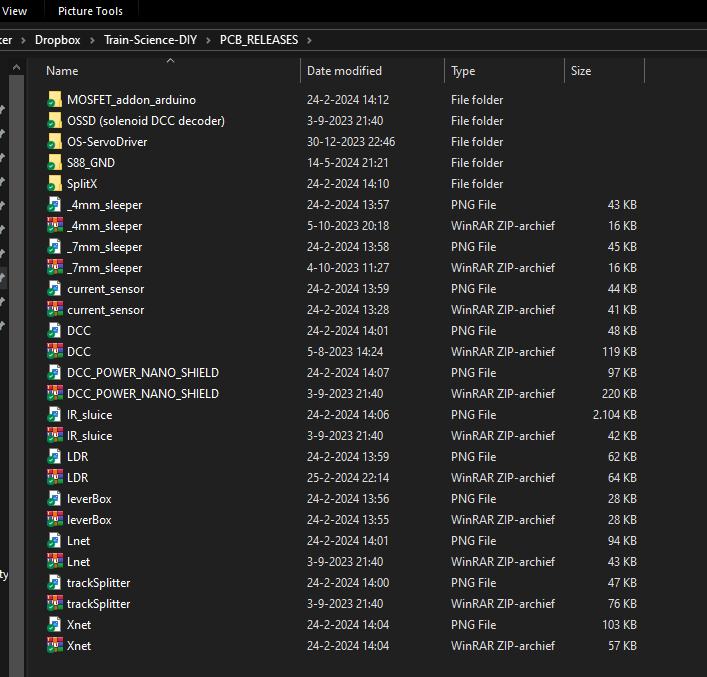This screenshot has width=707, height=677.
Task: Click the OS-ServoDriver folder icon
Action: 55,142
